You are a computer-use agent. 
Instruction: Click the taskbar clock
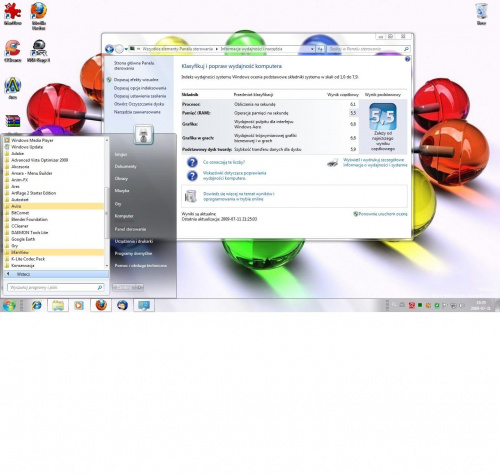pos(481,305)
